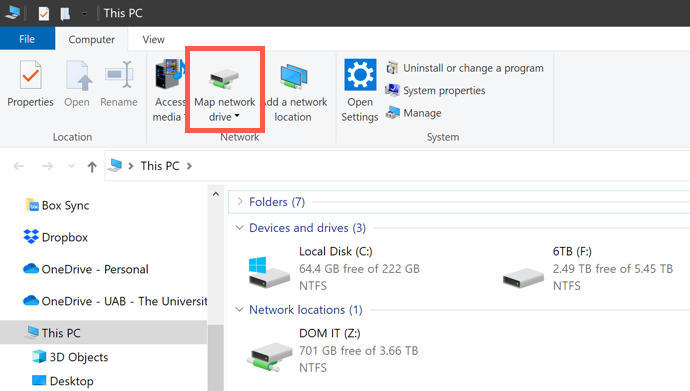
Task: Select This PC in navigation pane
Action: (x=103, y=333)
